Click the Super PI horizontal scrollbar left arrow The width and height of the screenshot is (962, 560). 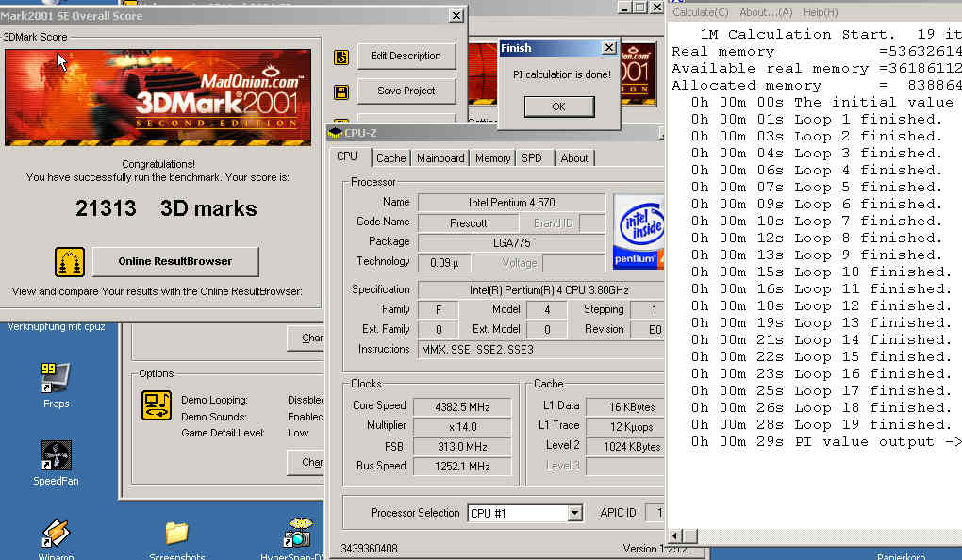pos(675,535)
